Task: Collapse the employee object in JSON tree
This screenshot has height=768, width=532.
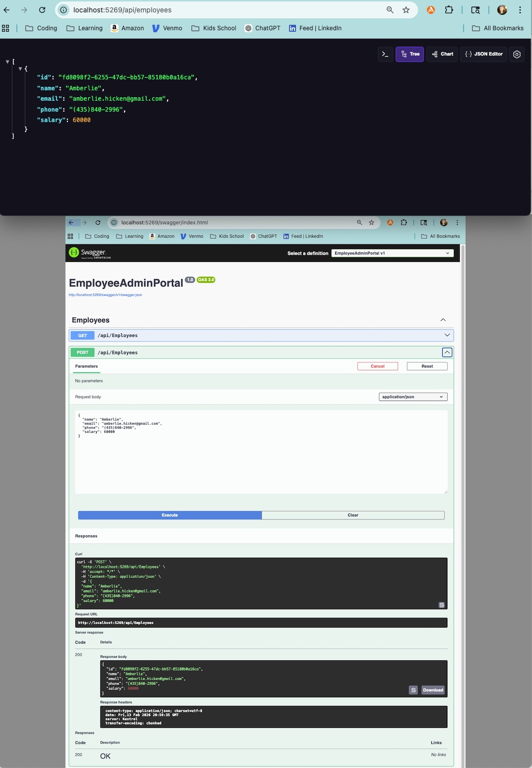Action: (20, 69)
